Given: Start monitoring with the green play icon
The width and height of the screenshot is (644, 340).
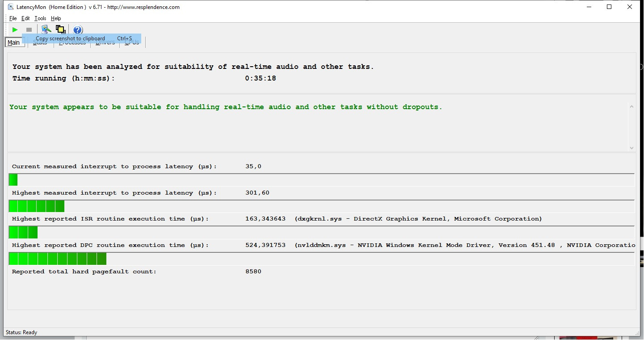Looking at the screenshot, I should pos(15,30).
